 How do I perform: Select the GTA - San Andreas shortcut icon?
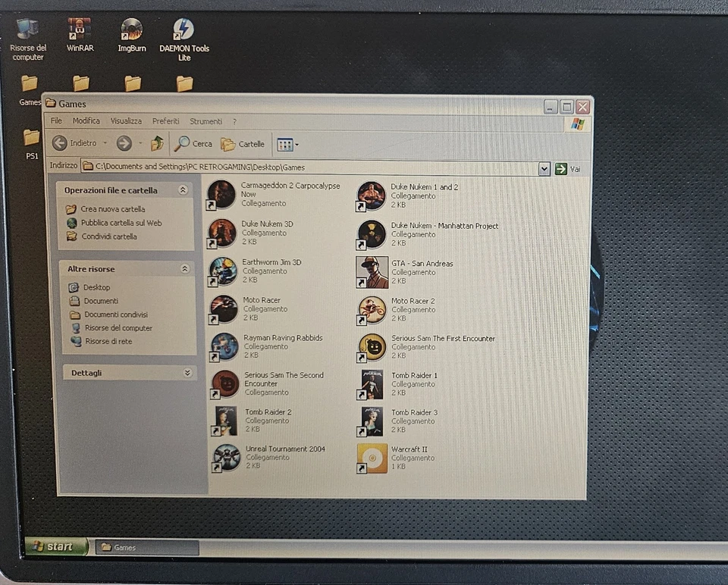372,272
